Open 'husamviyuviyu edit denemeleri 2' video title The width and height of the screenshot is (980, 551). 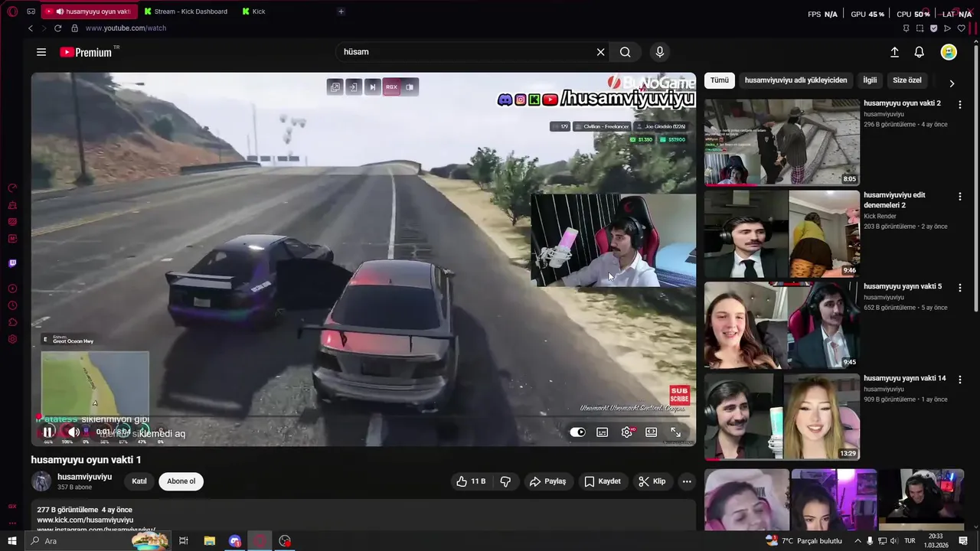(x=894, y=200)
